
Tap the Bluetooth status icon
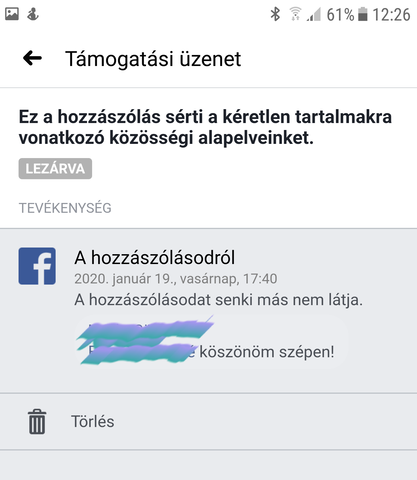coord(275,14)
